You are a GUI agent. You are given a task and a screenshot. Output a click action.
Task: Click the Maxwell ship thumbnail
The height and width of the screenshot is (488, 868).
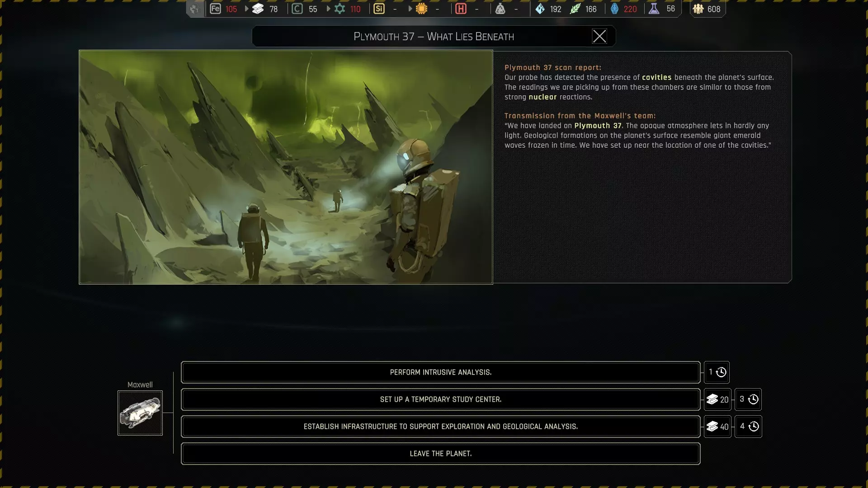[x=140, y=413]
